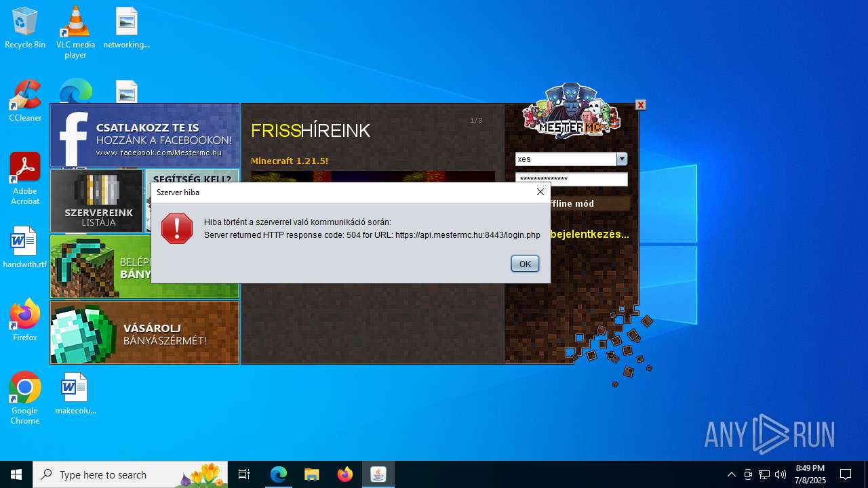This screenshot has width=868, height=488.
Task: Click OK in the Szerver hiba dialog
Action: pos(525,264)
